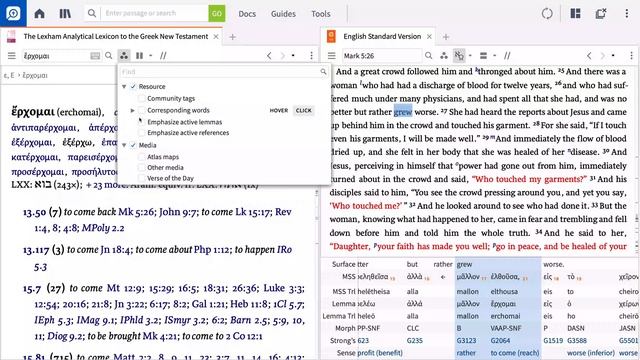Image resolution: width=640 pixels, height=360 pixels.
Task: Enable the Atlas maps checkbox
Action: pyautogui.click(x=141, y=157)
